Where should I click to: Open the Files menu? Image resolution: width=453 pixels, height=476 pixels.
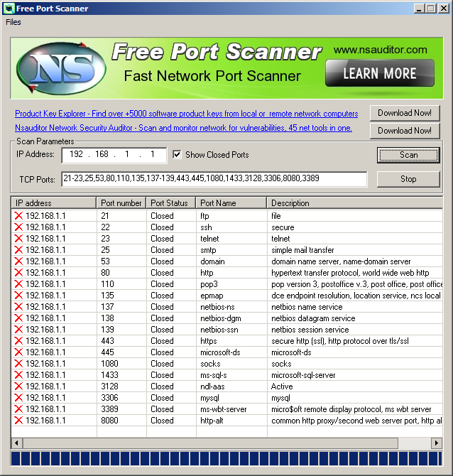(13, 22)
